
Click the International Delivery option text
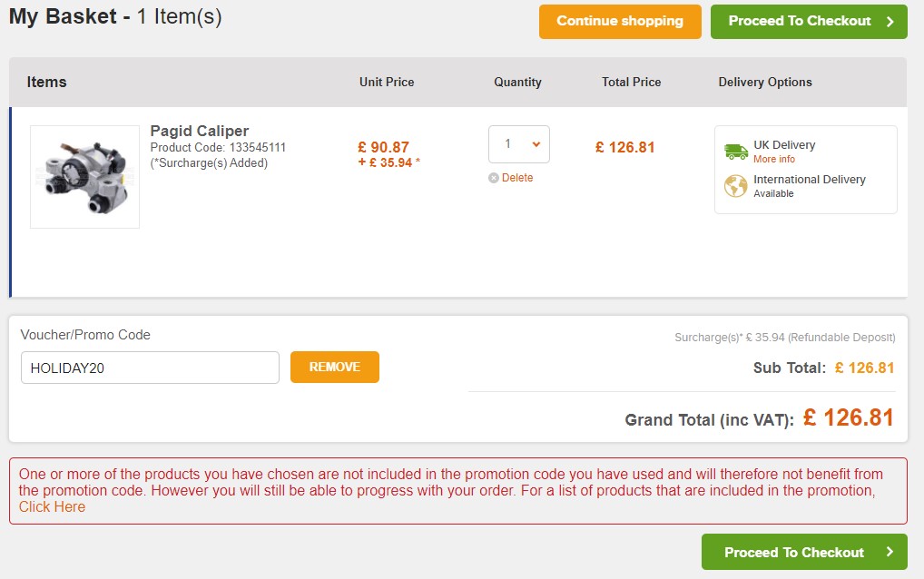(x=809, y=180)
